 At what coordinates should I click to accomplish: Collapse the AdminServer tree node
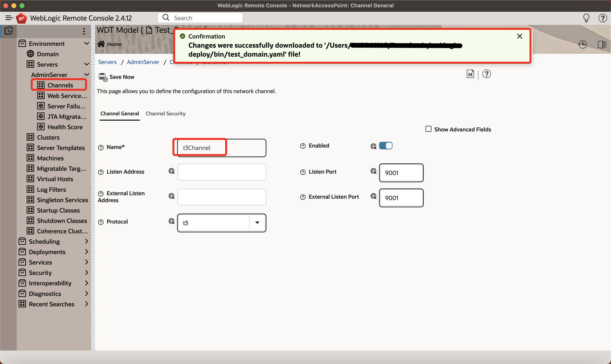tap(86, 75)
